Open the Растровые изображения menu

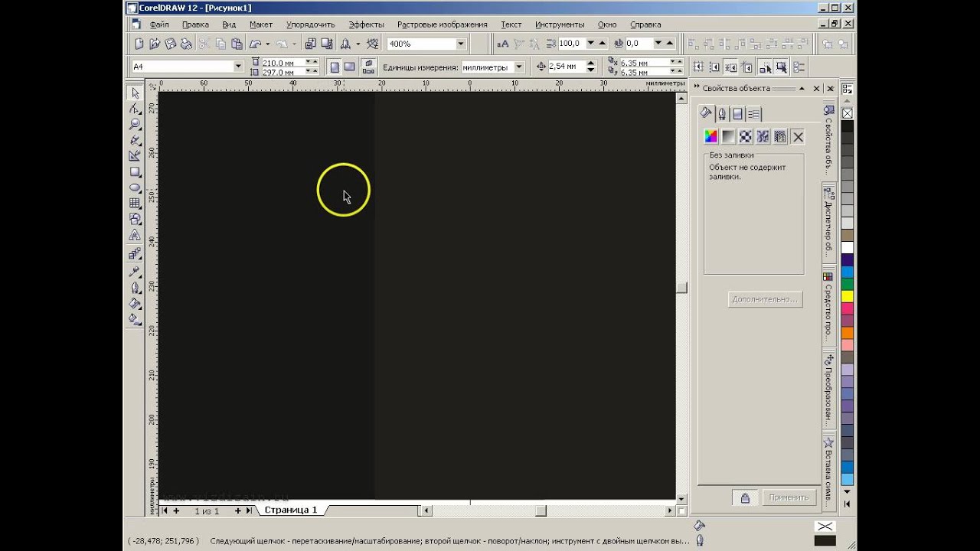pos(442,24)
